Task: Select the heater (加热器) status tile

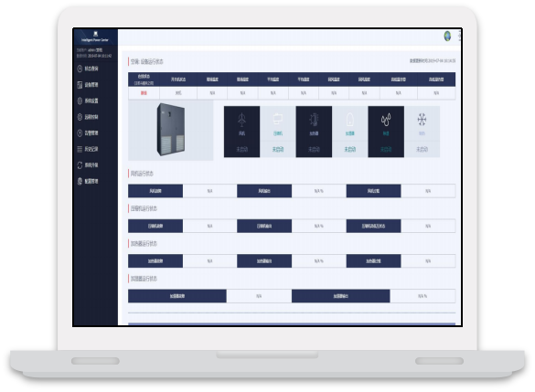Action: click(x=314, y=132)
